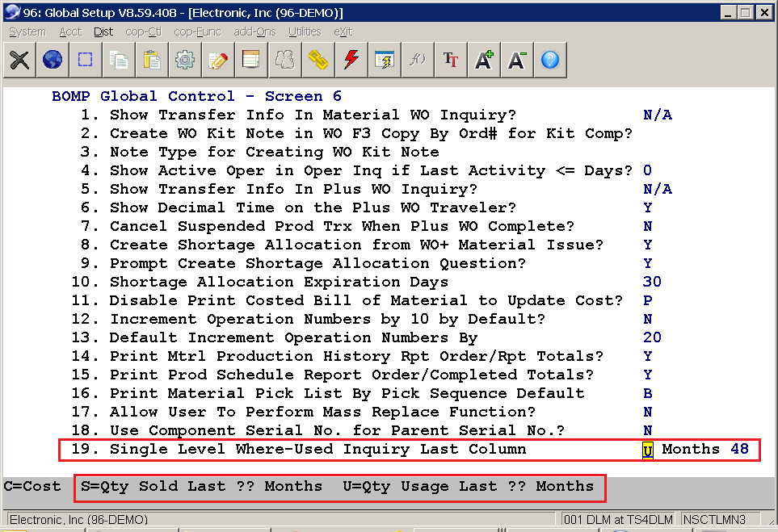778x532 pixels.
Task: Open the Dist menu
Action: coord(103,31)
